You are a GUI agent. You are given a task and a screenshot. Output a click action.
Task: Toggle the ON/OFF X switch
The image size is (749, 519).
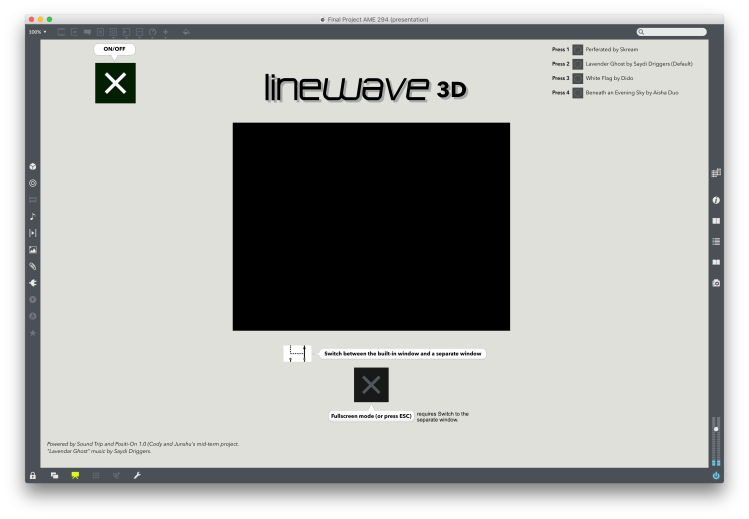[x=115, y=83]
